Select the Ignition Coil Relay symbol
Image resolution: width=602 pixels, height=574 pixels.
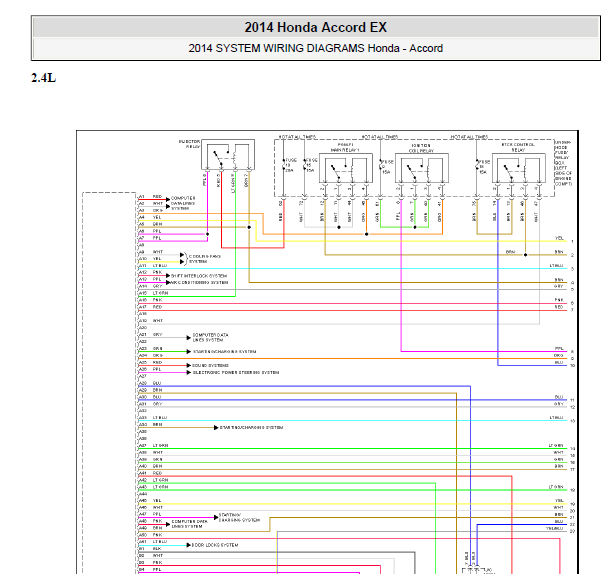pyautogui.click(x=422, y=168)
